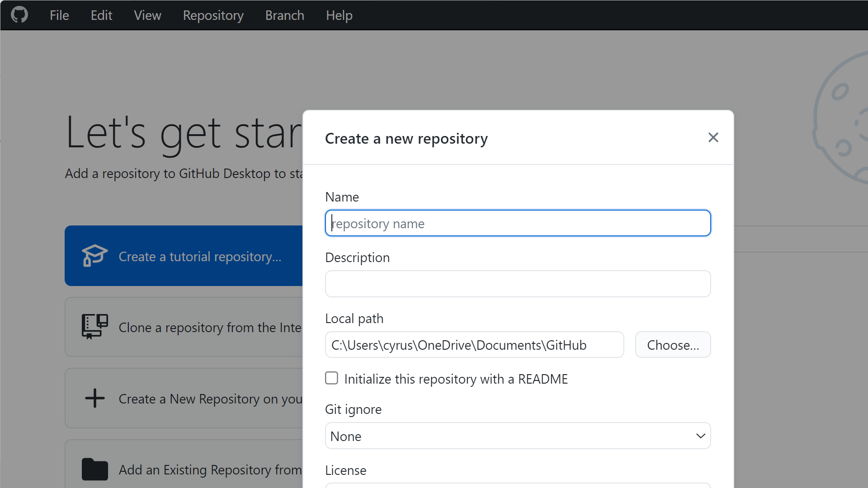Click the Description text field

pos(518,284)
